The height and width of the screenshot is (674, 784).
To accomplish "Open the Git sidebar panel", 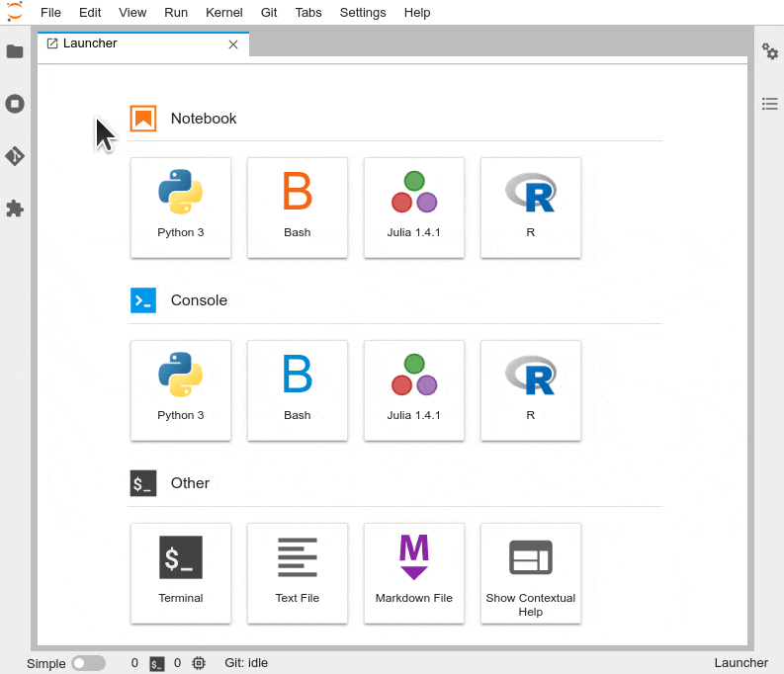I will click(15, 156).
